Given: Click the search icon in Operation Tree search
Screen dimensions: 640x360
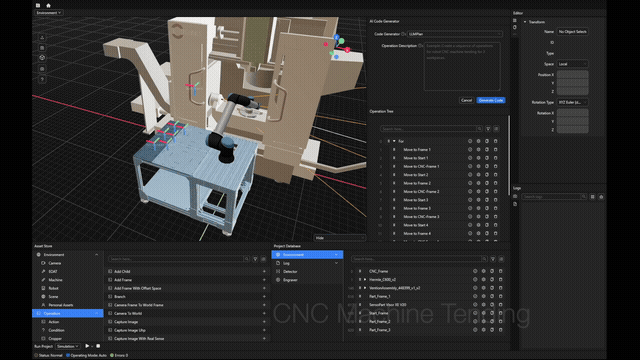Looking at the screenshot, I should (479, 129).
